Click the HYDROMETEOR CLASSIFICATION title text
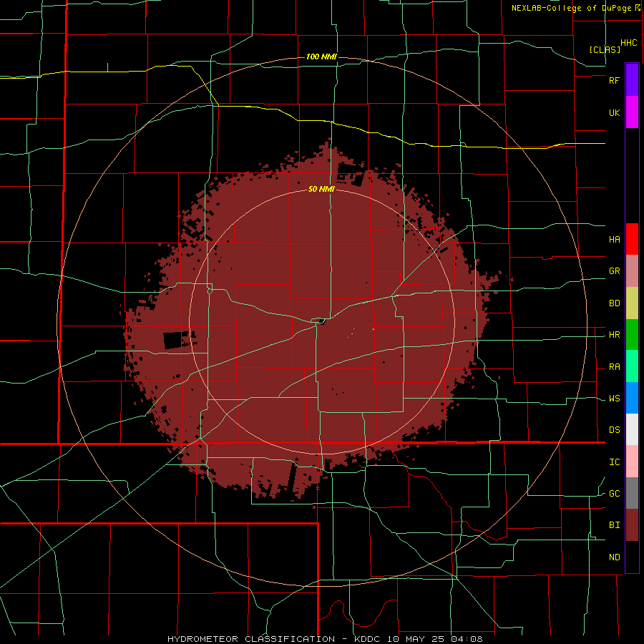 (x=251, y=639)
